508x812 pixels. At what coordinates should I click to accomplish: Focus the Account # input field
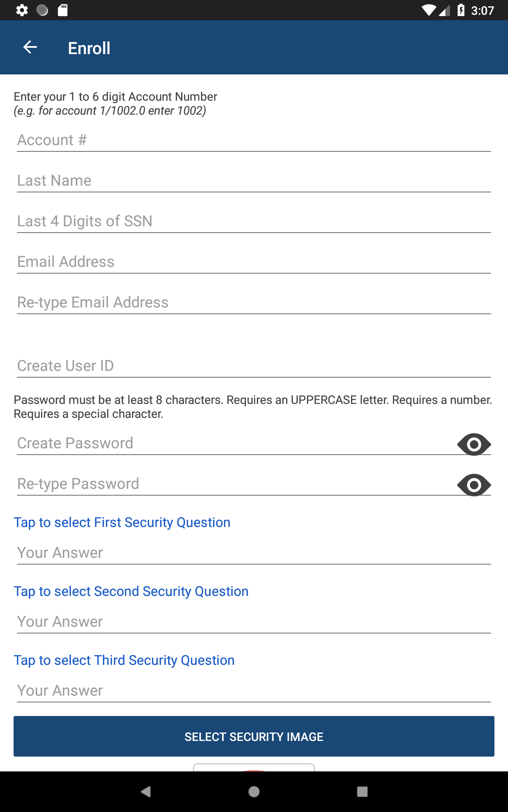coord(254,140)
